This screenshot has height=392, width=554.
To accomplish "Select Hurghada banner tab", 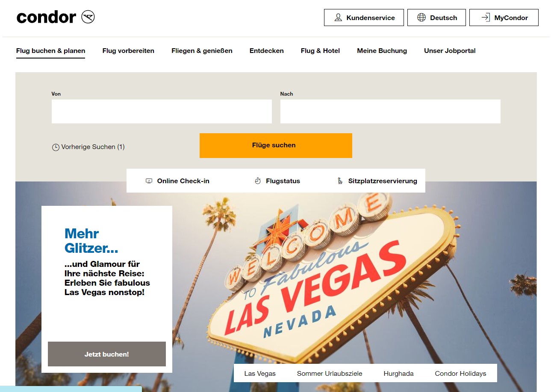I will click(398, 373).
